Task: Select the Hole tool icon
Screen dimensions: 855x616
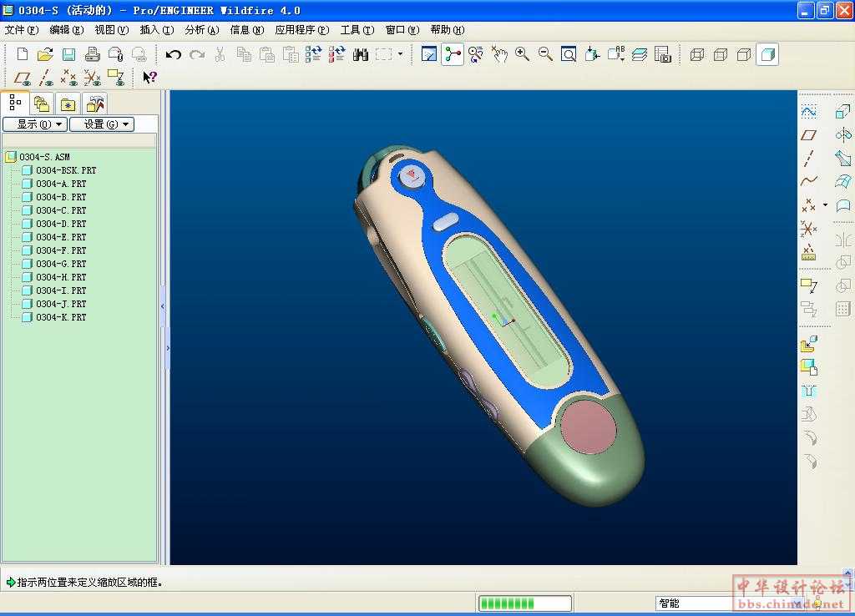Action: tap(808, 391)
